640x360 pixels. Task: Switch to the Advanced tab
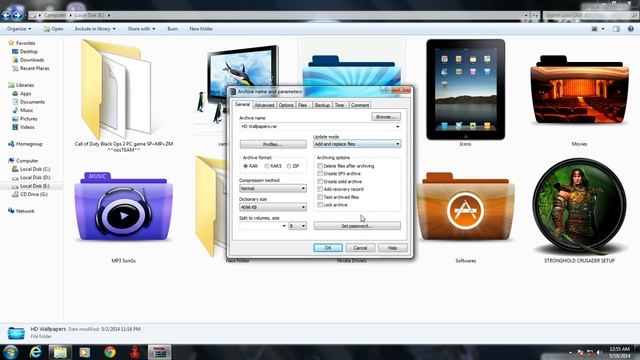(264, 105)
